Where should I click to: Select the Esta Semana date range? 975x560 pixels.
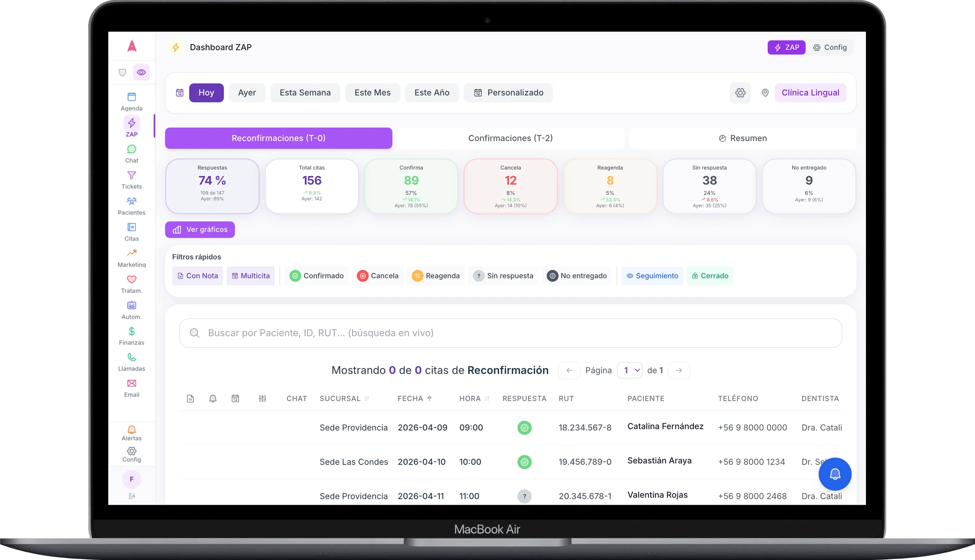[305, 93]
